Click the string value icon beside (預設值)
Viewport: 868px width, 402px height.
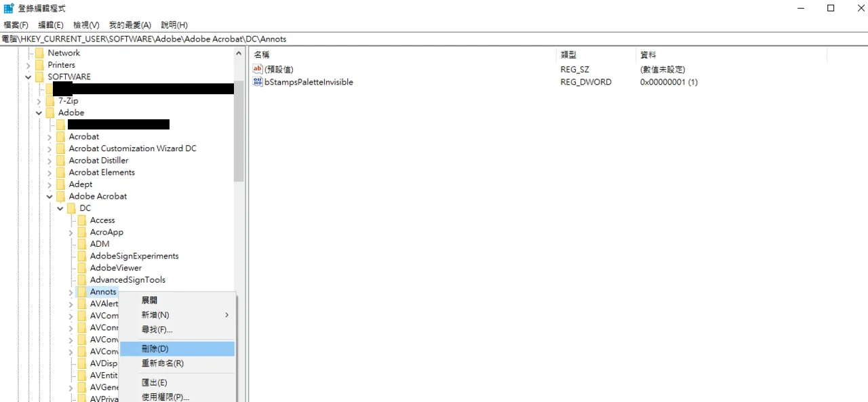tap(257, 69)
